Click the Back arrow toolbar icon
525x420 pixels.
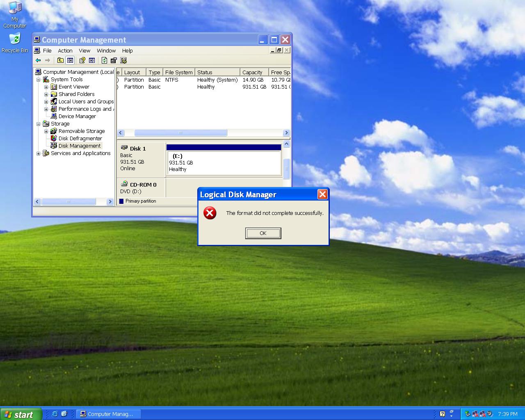(x=38, y=60)
